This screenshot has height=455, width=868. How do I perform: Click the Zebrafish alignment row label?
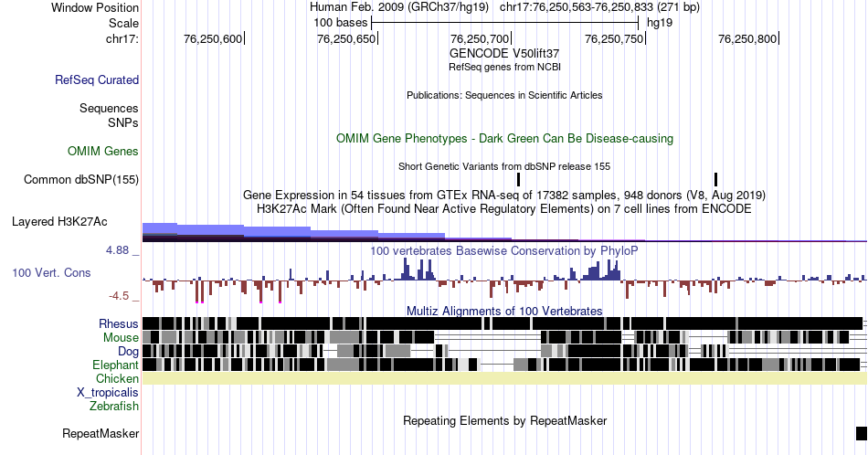tap(114, 406)
